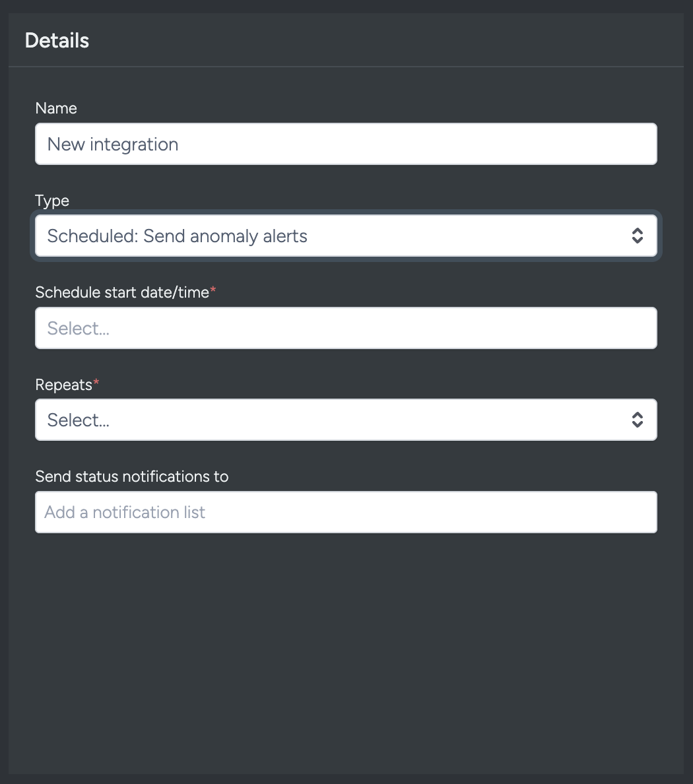Click the "Select..." placeholder in Repeats

click(79, 420)
